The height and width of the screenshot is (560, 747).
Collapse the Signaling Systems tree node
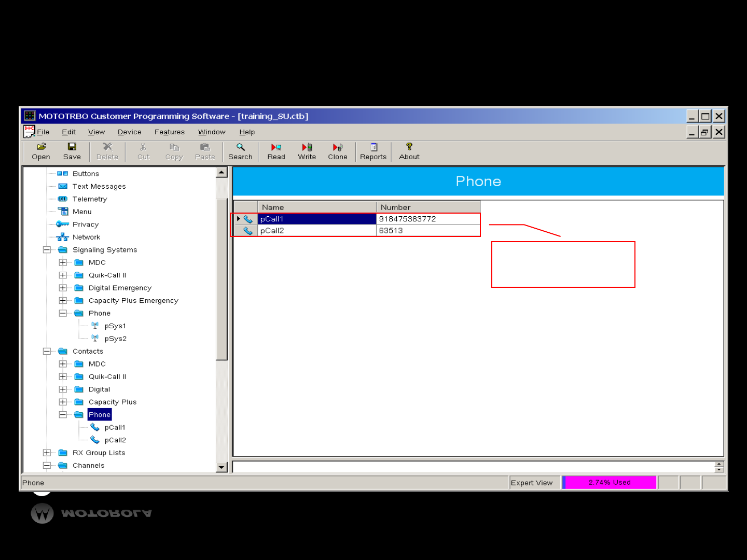pyautogui.click(x=47, y=250)
